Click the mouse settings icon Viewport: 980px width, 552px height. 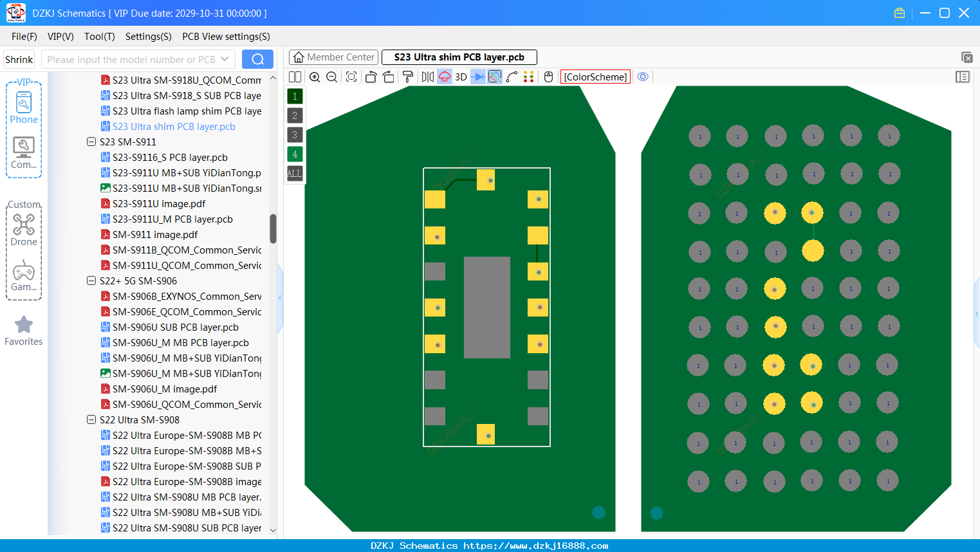point(548,77)
